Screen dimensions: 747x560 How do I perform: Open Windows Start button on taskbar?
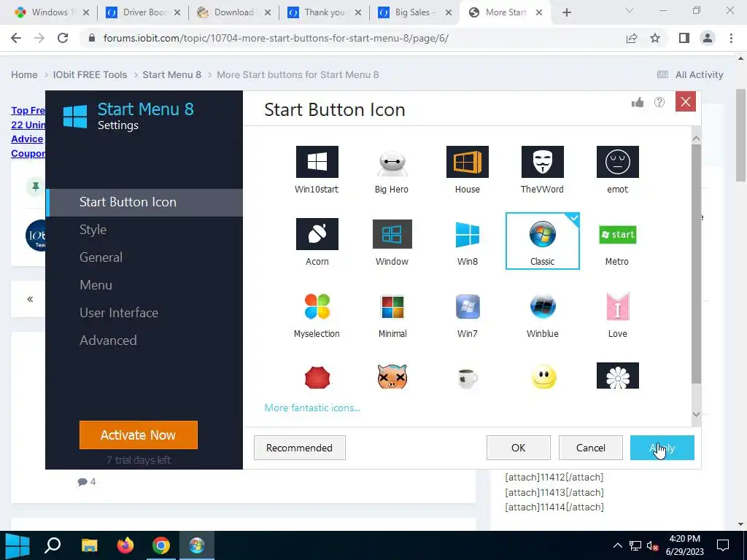click(18, 545)
